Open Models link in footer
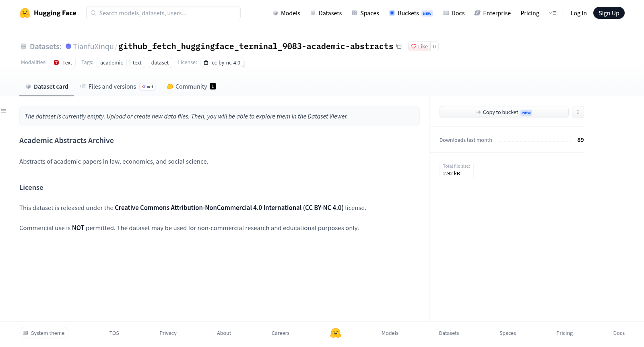 (390, 333)
